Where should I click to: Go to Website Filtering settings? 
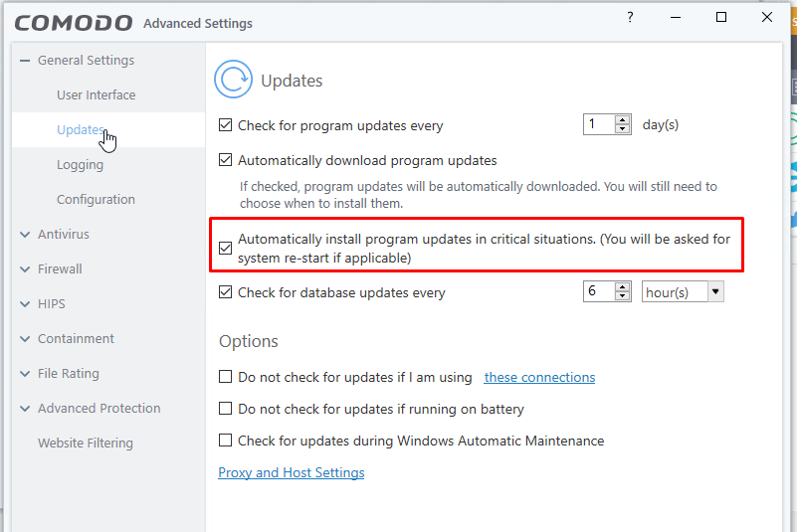pos(86,443)
